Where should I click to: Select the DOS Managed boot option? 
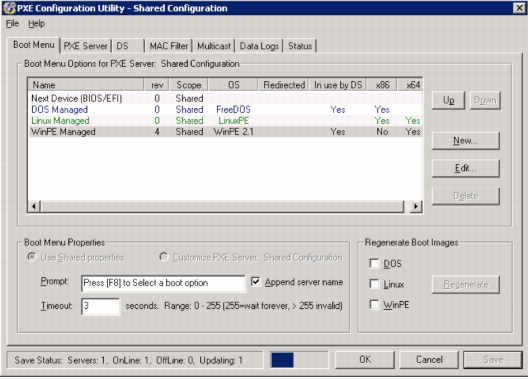(x=225, y=110)
